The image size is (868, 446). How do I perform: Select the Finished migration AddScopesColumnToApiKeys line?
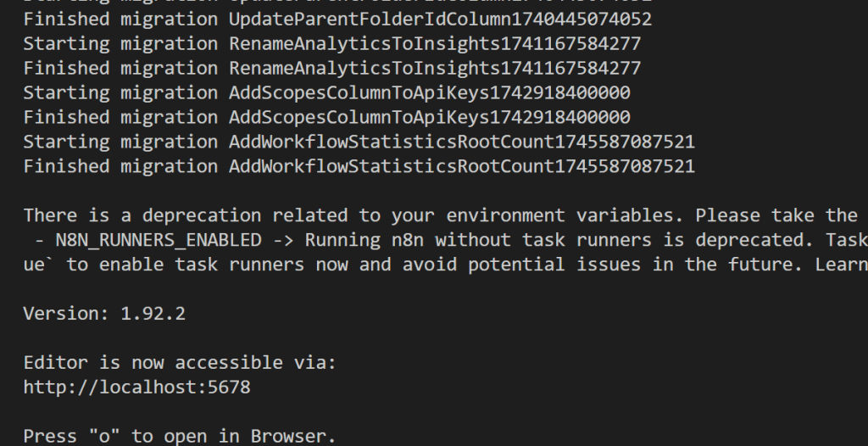pos(326,117)
